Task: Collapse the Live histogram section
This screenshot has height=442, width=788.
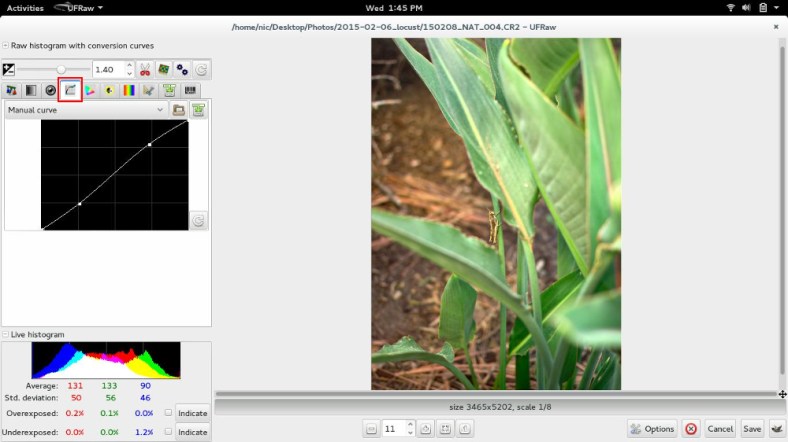Action: point(6,334)
